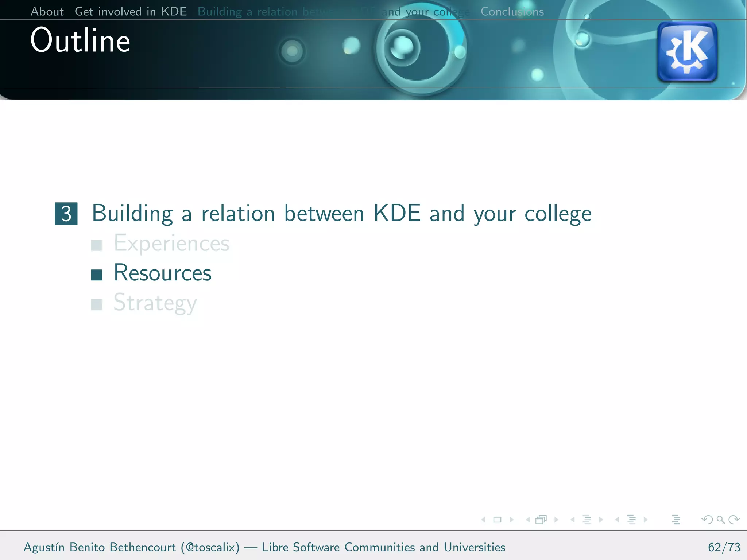This screenshot has height=560, width=747.
Task: Click the Outline slide title
Action: tap(80, 40)
